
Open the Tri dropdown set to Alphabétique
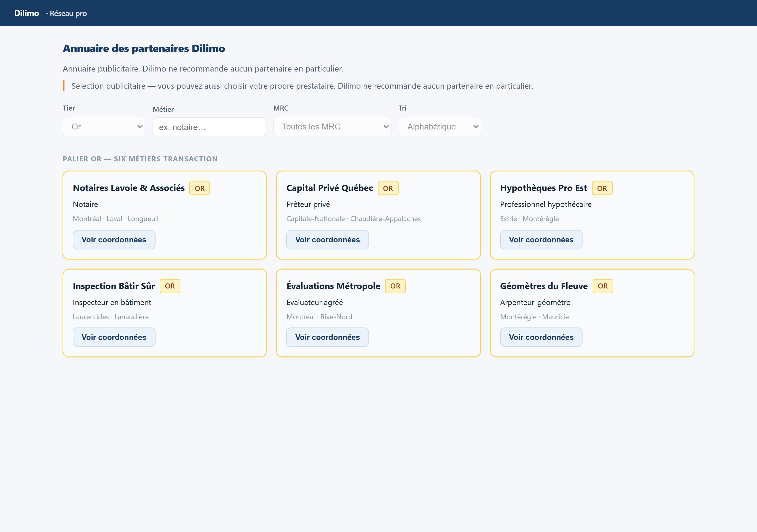[440, 126]
